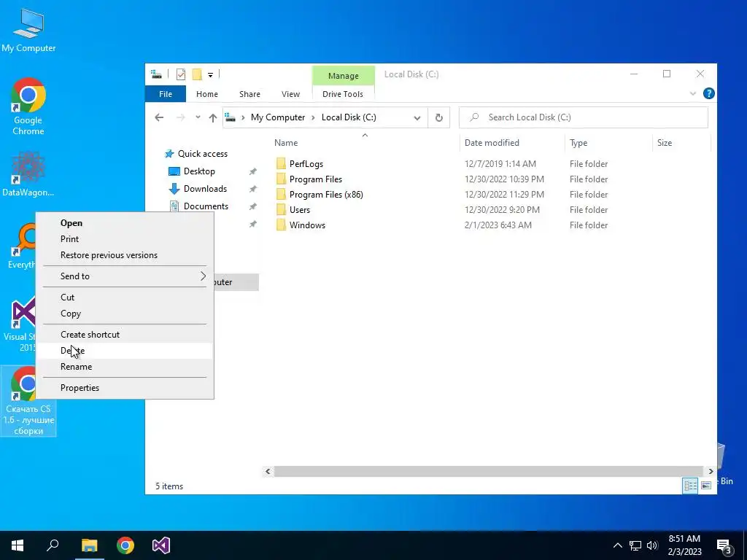Sort by the Name column header
This screenshot has height=560, width=747.
[286, 143]
